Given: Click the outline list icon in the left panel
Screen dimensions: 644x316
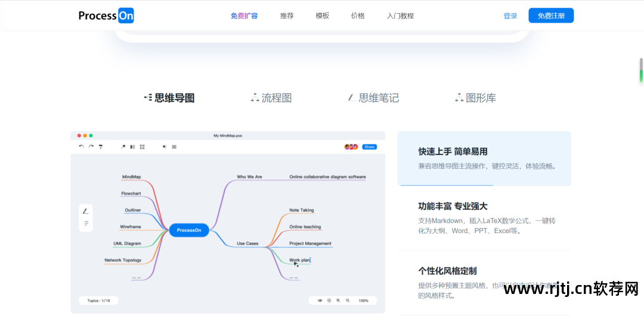Looking at the screenshot, I should [x=85, y=224].
